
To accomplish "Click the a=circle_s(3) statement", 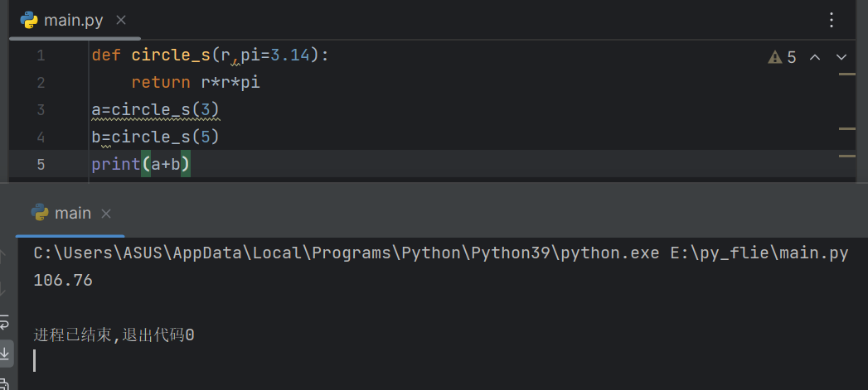I will pyautogui.click(x=156, y=109).
